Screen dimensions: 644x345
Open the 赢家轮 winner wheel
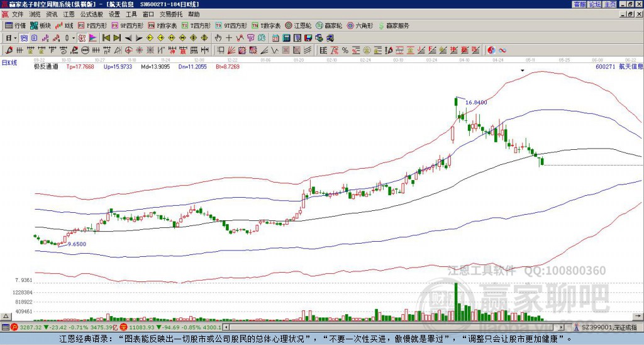(329, 26)
